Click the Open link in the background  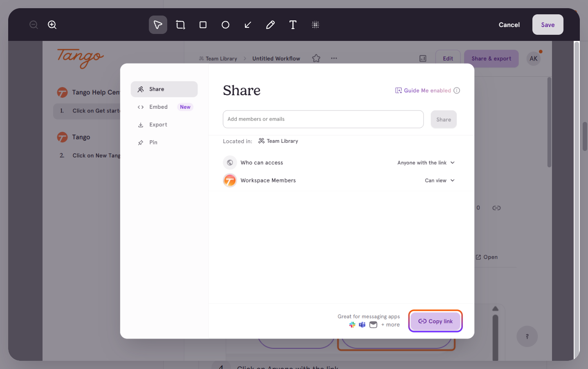point(487,257)
